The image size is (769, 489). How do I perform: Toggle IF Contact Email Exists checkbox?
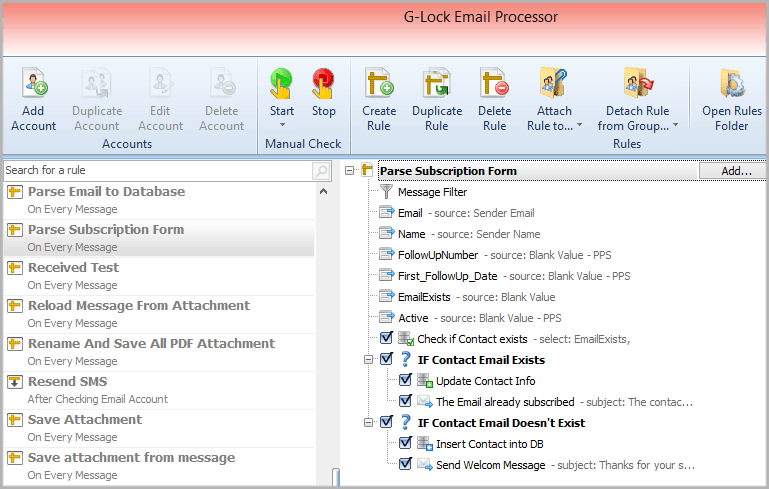click(386, 359)
